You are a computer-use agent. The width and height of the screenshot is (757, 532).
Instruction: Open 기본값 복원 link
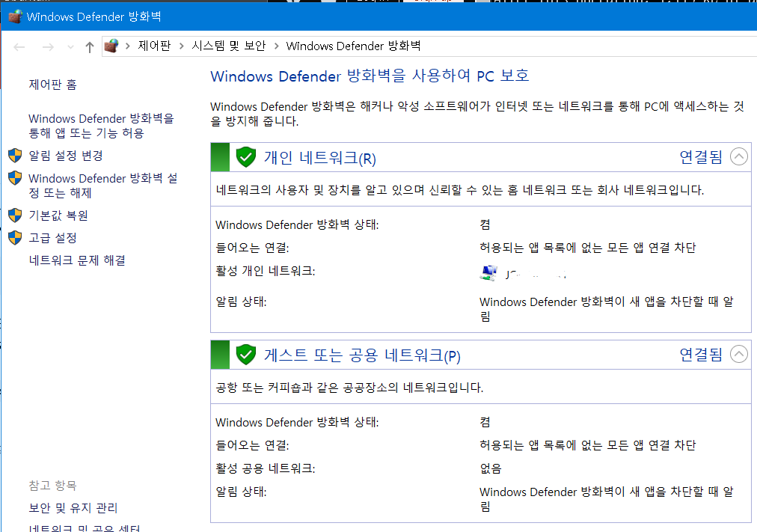(58, 215)
